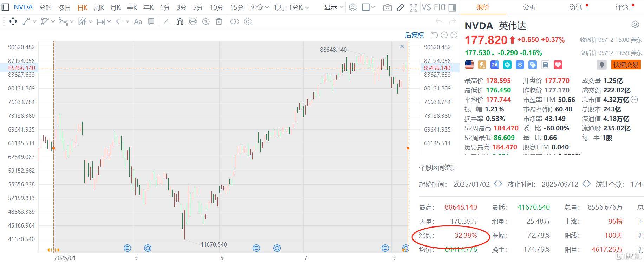
Task: Select the Aa text annotation tool
Action: coord(138,22)
